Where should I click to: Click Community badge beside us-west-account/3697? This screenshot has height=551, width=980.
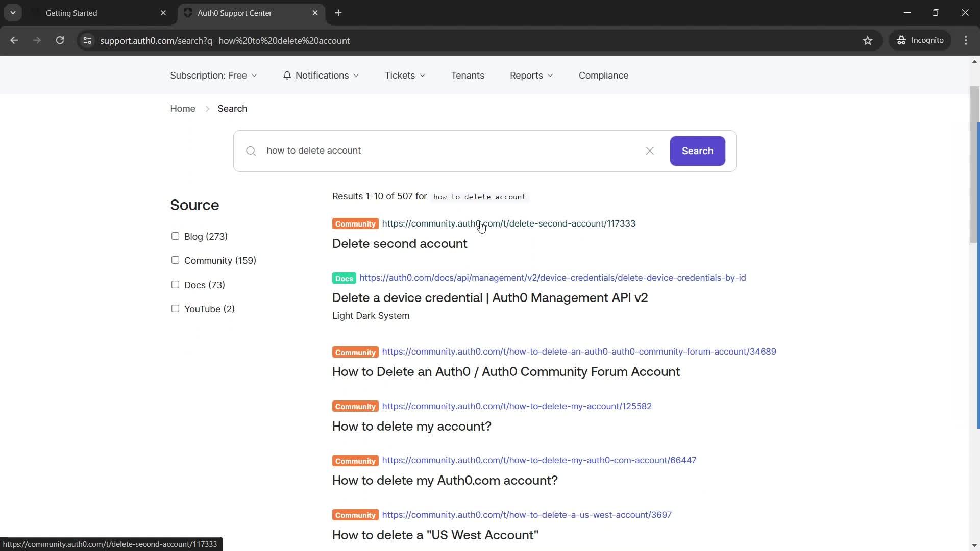point(355,515)
